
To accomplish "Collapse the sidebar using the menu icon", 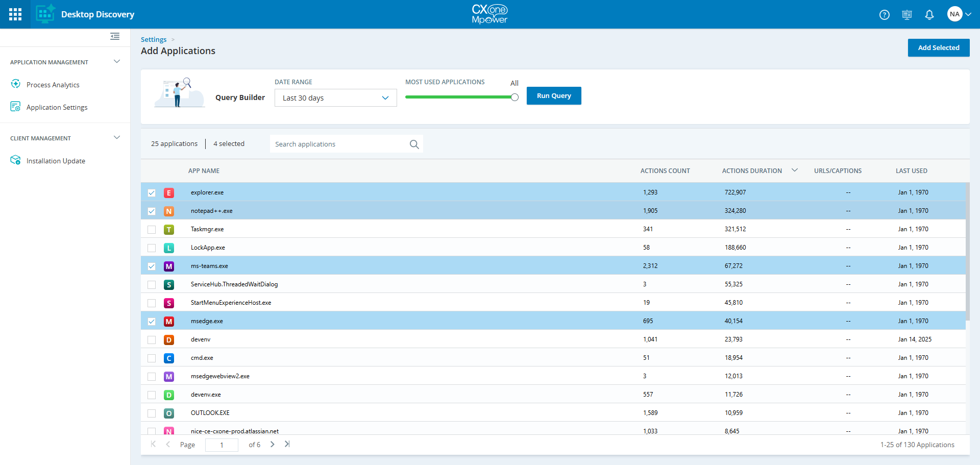I will [115, 36].
